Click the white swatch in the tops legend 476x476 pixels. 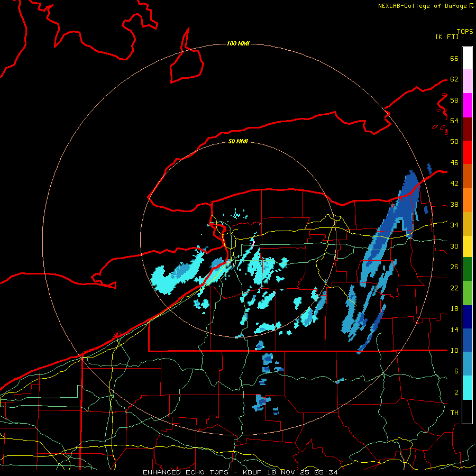coord(467,58)
